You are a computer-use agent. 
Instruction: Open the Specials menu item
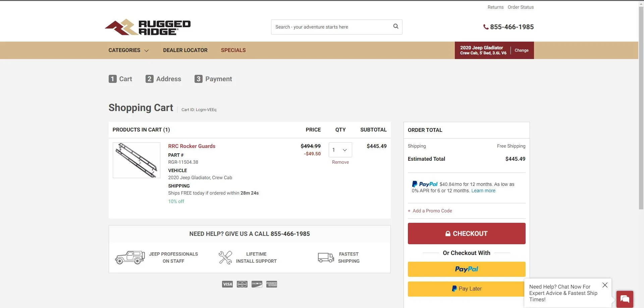[x=233, y=50]
